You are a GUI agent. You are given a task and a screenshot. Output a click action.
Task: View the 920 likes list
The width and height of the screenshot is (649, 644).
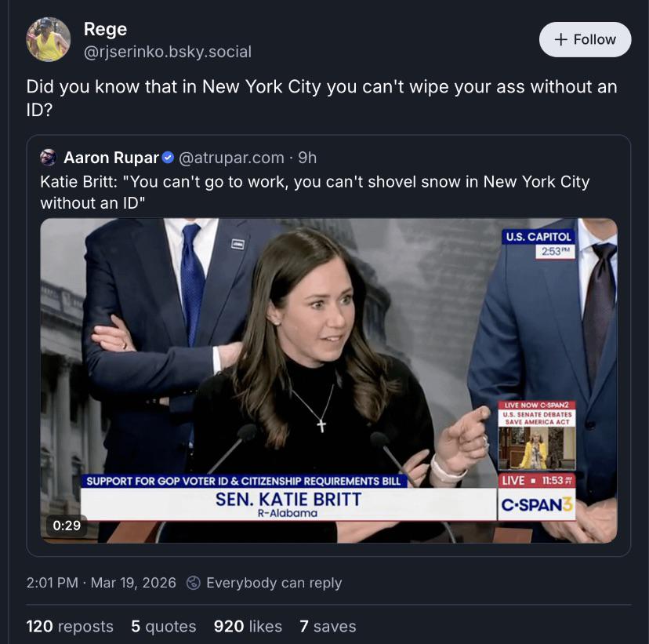pyautogui.click(x=248, y=626)
